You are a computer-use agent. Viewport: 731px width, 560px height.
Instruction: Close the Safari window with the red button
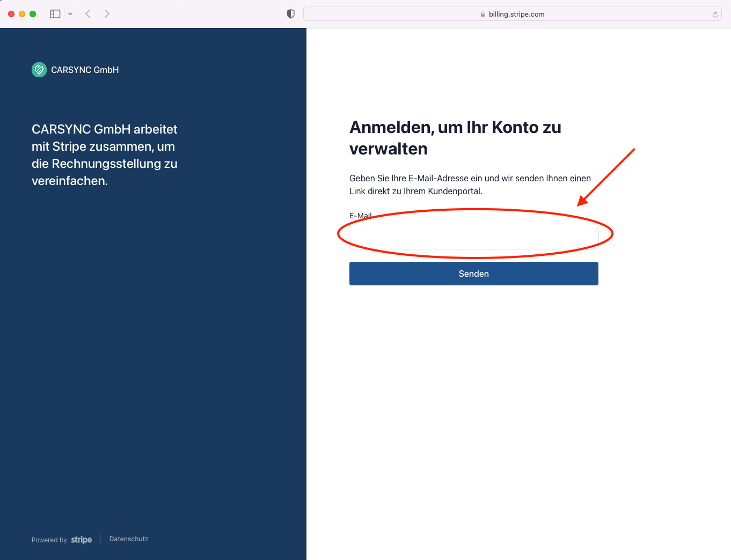tap(11, 14)
